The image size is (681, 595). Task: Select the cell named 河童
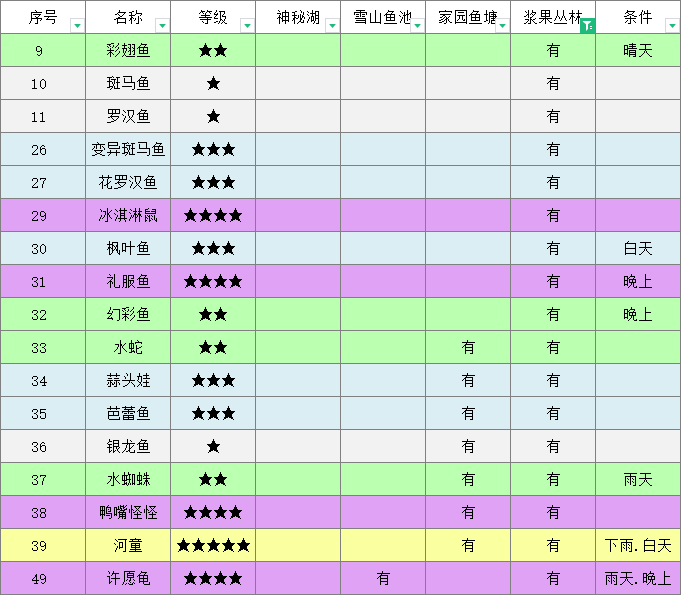[x=128, y=545]
